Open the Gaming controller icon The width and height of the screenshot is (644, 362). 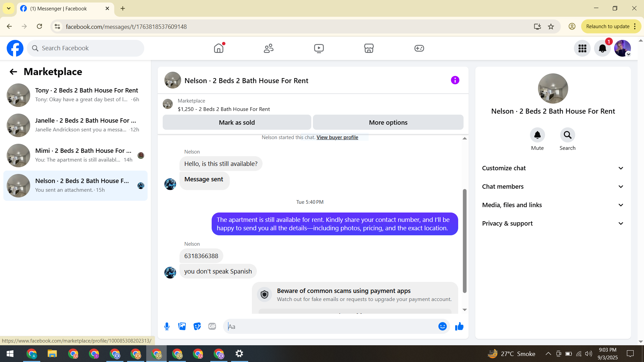point(419,48)
